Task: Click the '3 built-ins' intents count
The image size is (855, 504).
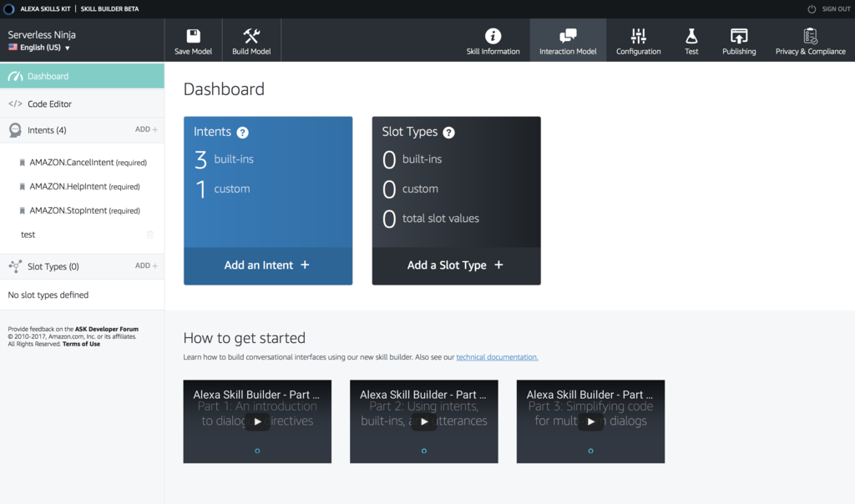Action: pos(224,159)
